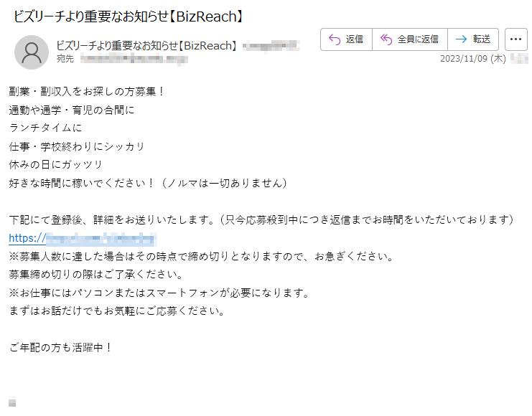This screenshot has width=532, height=416.
Task: Click the 宛先 recipient label
Action: pos(65,59)
